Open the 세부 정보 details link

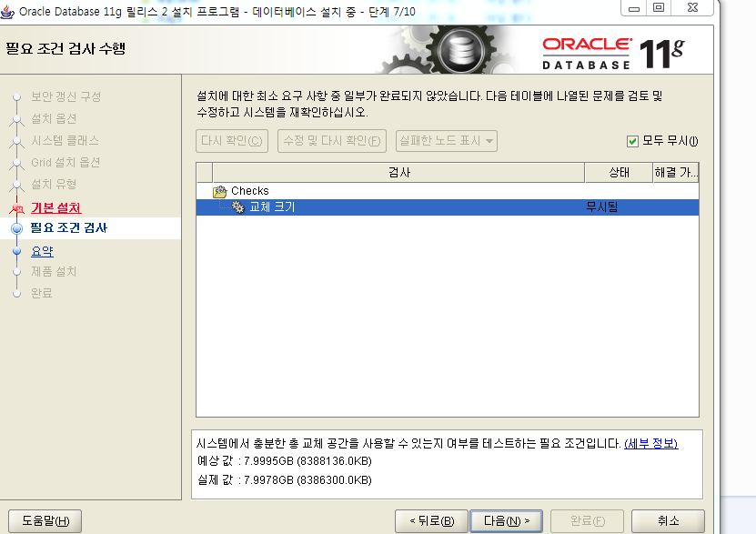[x=650, y=443]
